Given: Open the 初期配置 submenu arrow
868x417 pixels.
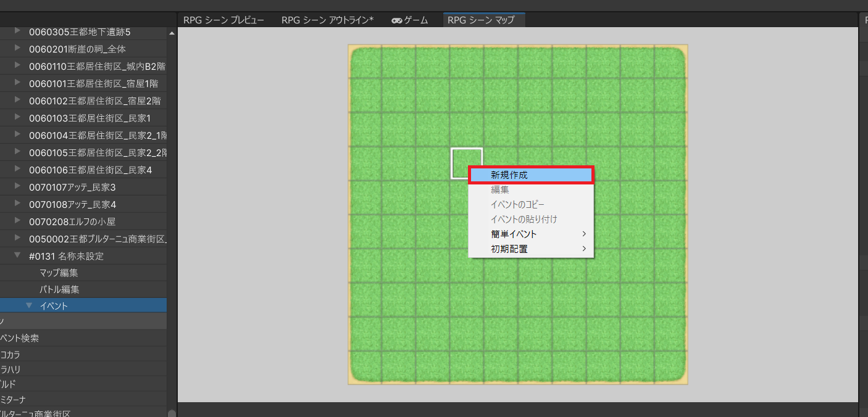Looking at the screenshot, I should 583,249.
